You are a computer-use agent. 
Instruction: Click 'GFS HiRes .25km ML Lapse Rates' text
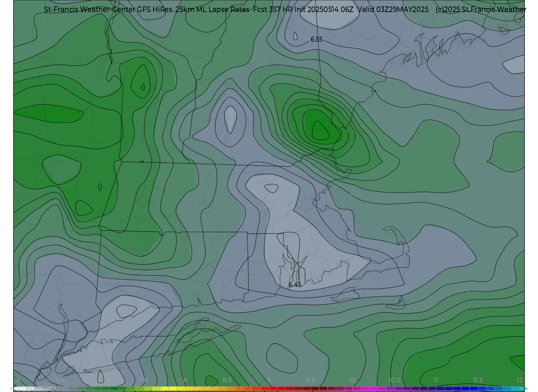click(193, 10)
